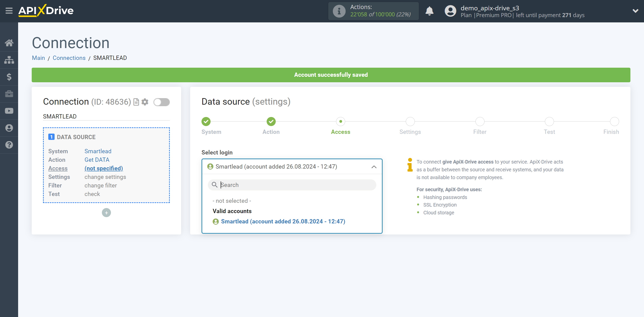This screenshot has height=317, width=644.
Task: Open the hamburger menu icon
Action: 9,11
